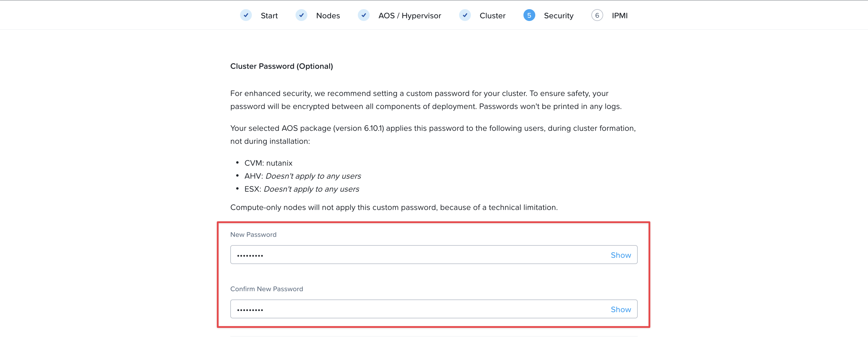The height and width of the screenshot is (342, 868).
Task: Focus the New Password input field
Action: 434,255
